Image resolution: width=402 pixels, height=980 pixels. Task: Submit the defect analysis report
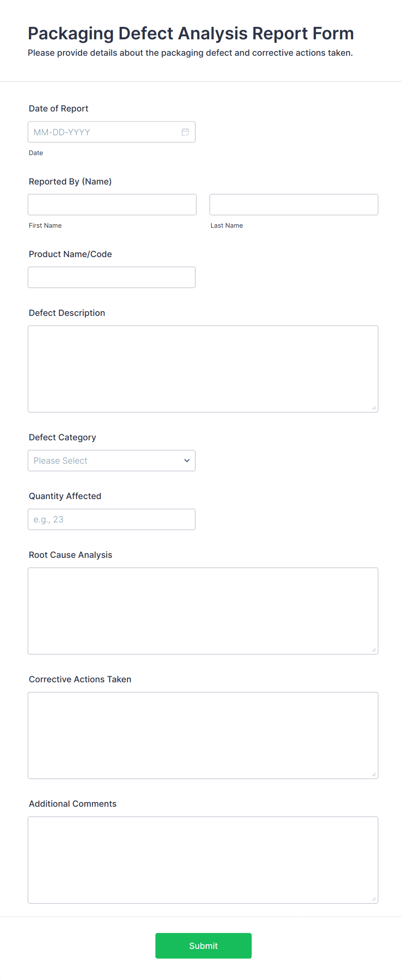tap(203, 946)
